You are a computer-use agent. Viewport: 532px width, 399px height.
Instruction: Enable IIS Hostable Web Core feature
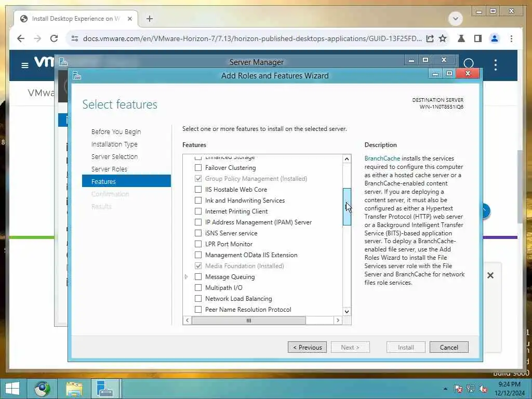[x=198, y=189]
